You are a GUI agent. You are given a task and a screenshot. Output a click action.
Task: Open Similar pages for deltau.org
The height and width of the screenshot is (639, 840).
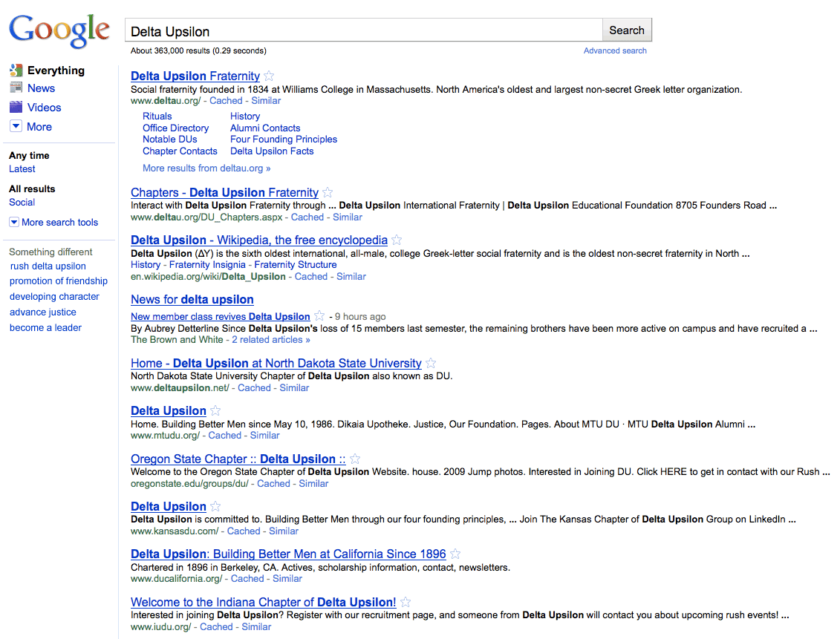[x=266, y=101]
